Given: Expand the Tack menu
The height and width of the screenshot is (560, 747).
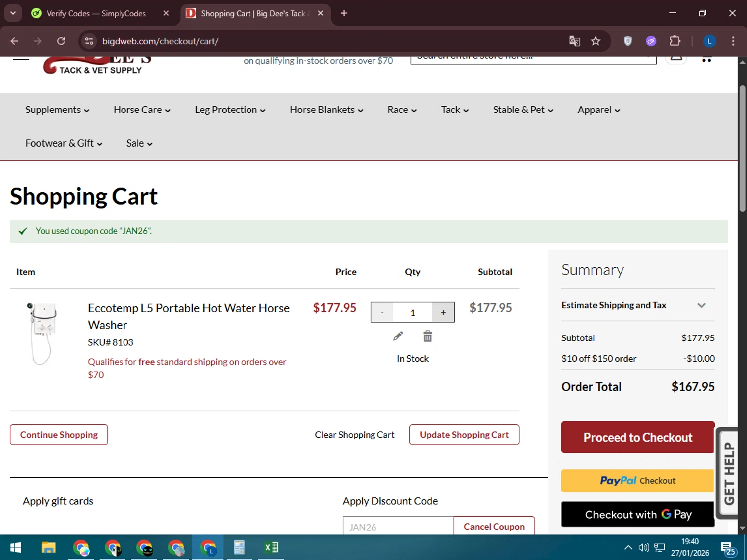Looking at the screenshot, I should pyautogui.click(x=455, y=110).
